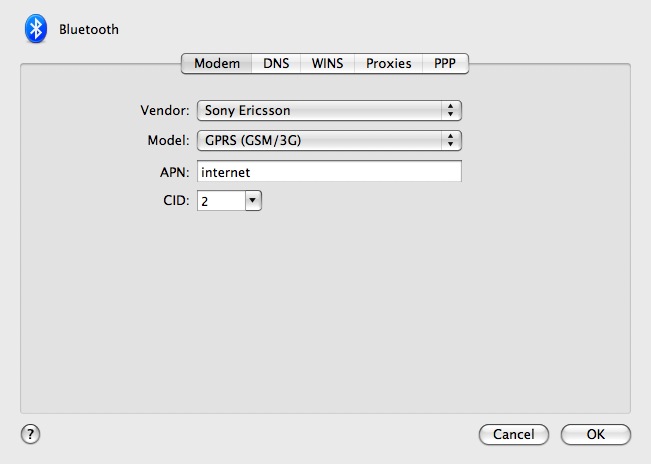Select the WINS tab
This screenshot has height=464, width=651.
pyautogui.click(x=327, y=63)
